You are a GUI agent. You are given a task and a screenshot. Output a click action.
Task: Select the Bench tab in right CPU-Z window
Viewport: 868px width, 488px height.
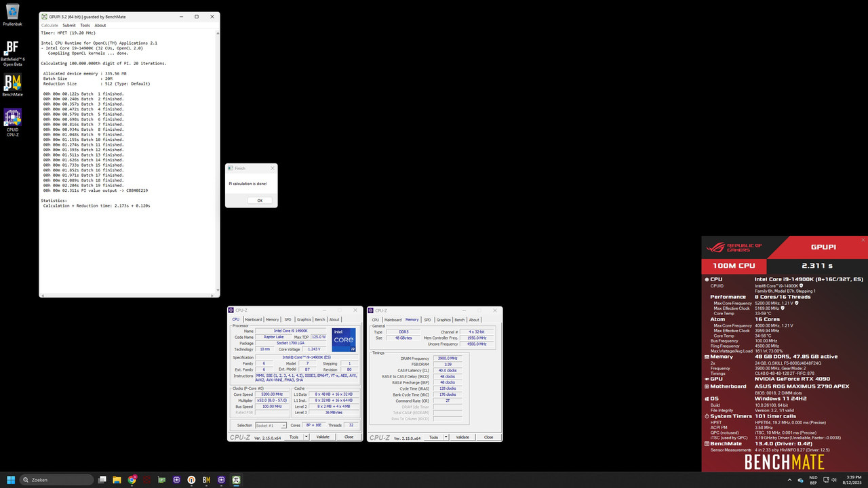[460, 320]
